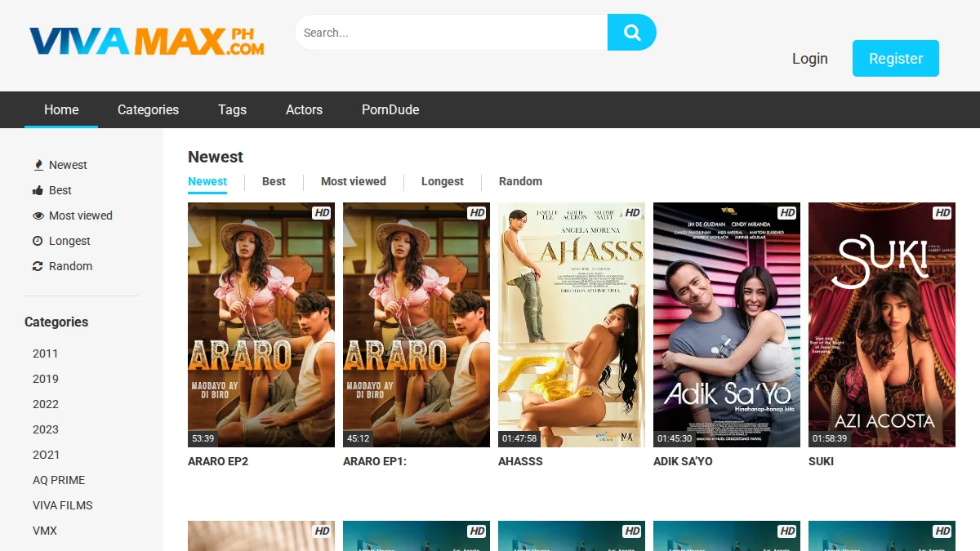The width and height of the screenshot is (980, 551).
Task: Open Categories in the navigation bar
Action: [148, 109]
